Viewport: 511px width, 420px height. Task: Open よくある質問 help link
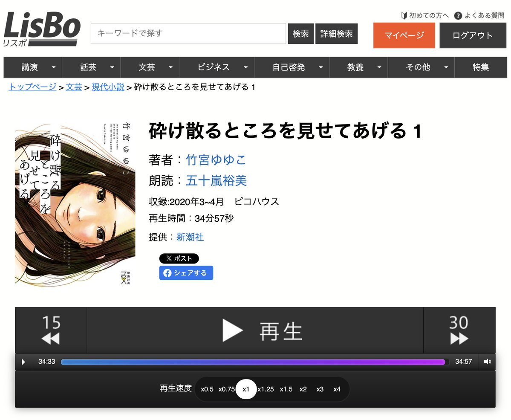(479, 15)
